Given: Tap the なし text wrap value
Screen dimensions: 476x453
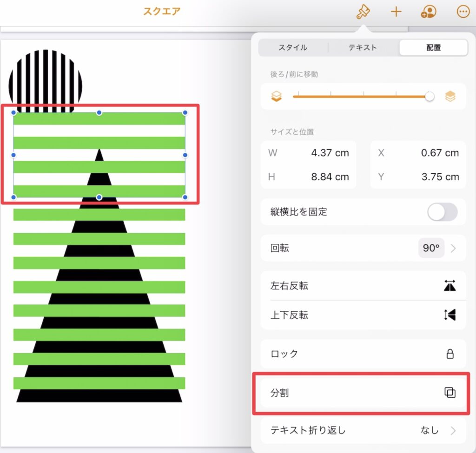Looking at the screenshot, I should 429,430.
